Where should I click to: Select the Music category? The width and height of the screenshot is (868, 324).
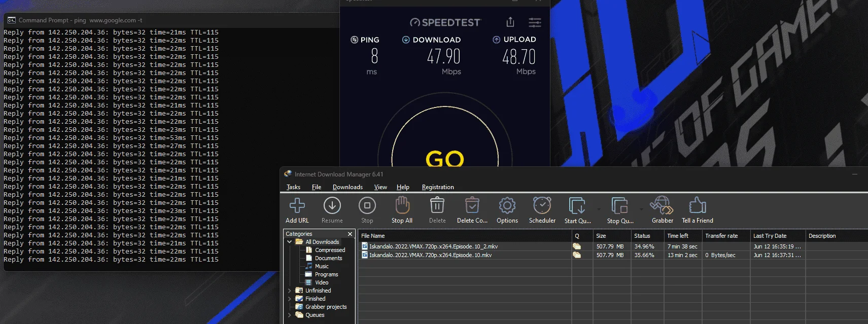pos(322,266)
